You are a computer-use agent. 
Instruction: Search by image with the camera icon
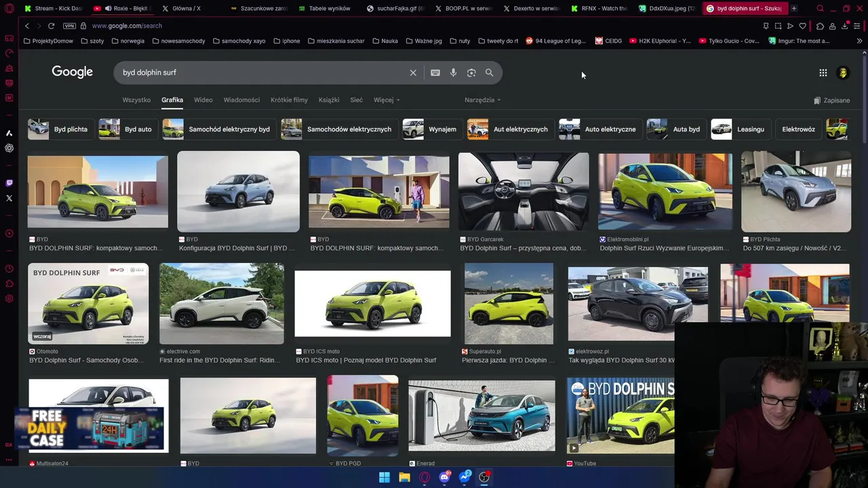click(x=471, y=73)
